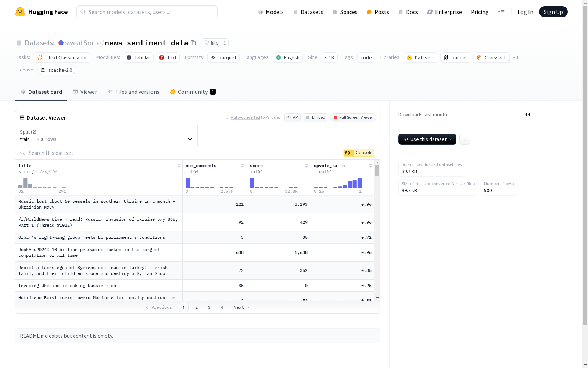Click the sweatSmile username link

click(x=83, y=43)
